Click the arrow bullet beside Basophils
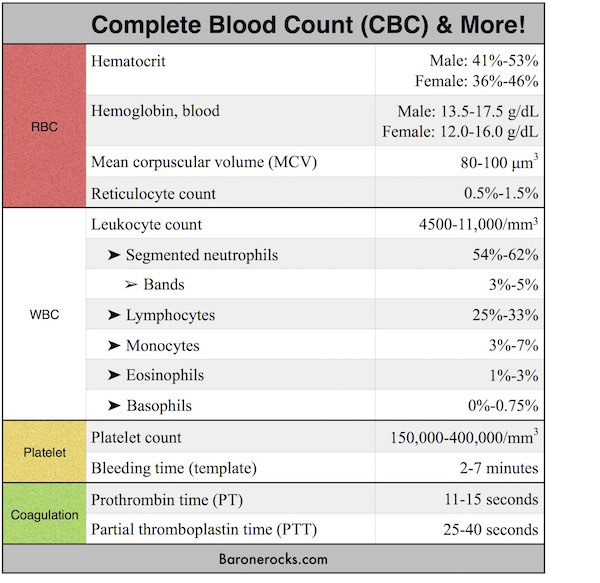 (114, 405)
